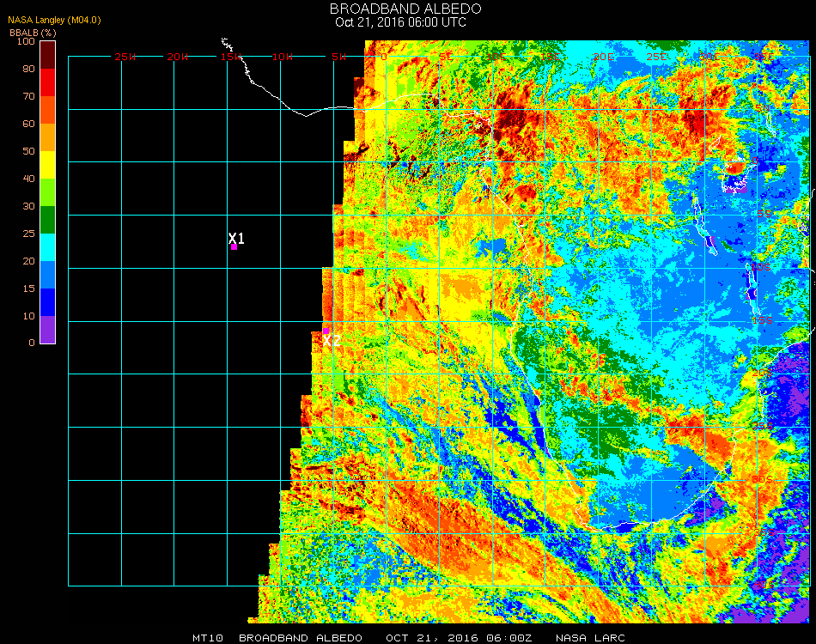Select the cyan 20-25% legend swatch
The width and height of the screenshot is (816, 644).
48,247
